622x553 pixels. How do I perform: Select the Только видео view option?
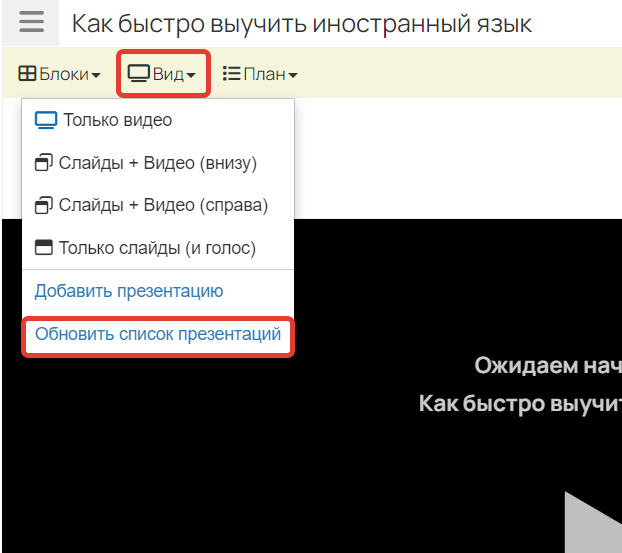tap(117, 120)
